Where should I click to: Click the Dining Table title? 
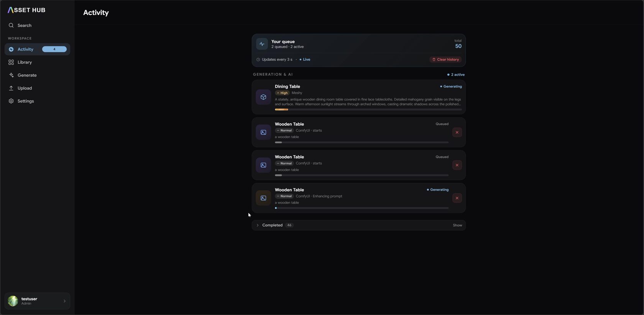point(287,86)
